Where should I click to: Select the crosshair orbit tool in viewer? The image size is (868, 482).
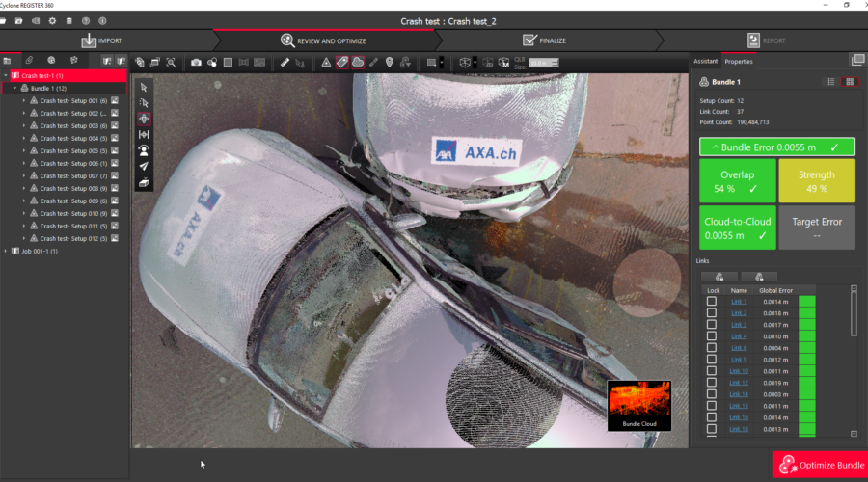(x=144, y=119)
